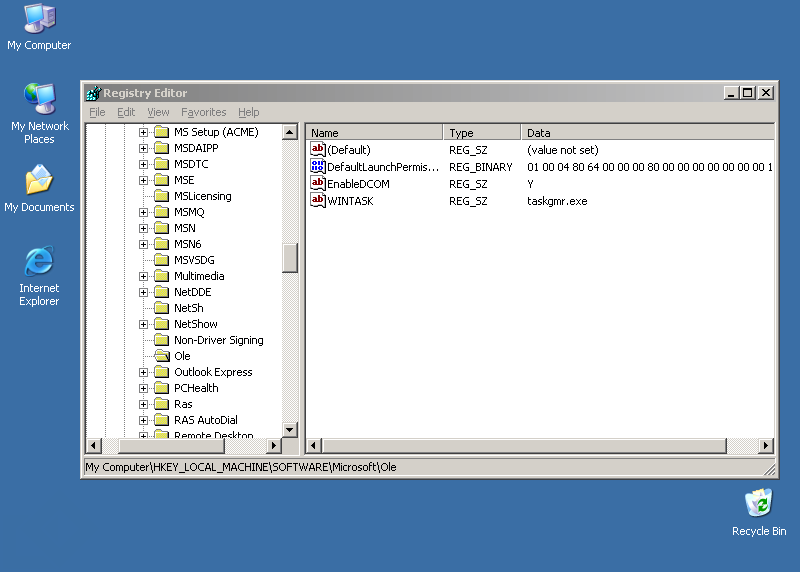The width and height of the screenshot is (800, 572).
Task: Select the NetDDE key label
Action: coord(192,292)
